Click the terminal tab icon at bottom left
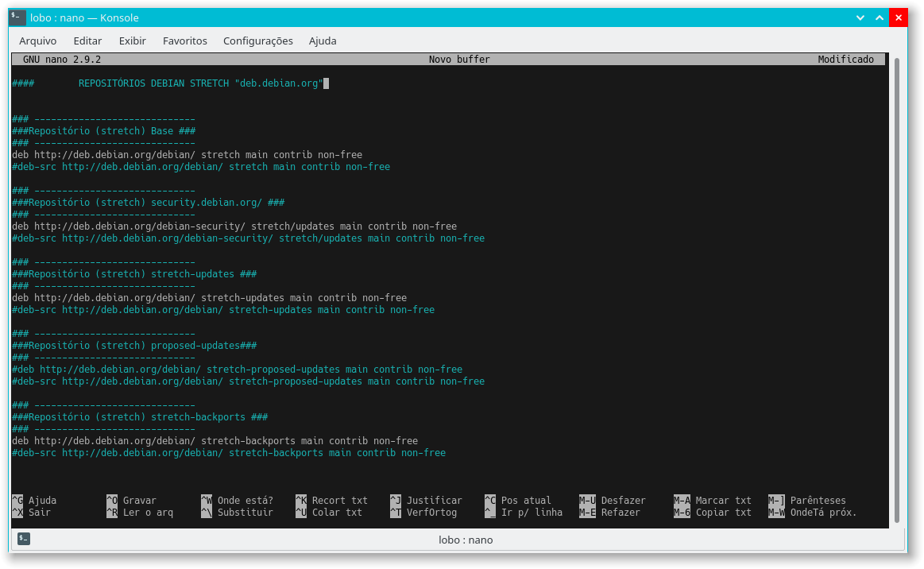The image size is (924, 569). (x=24, y=538)
